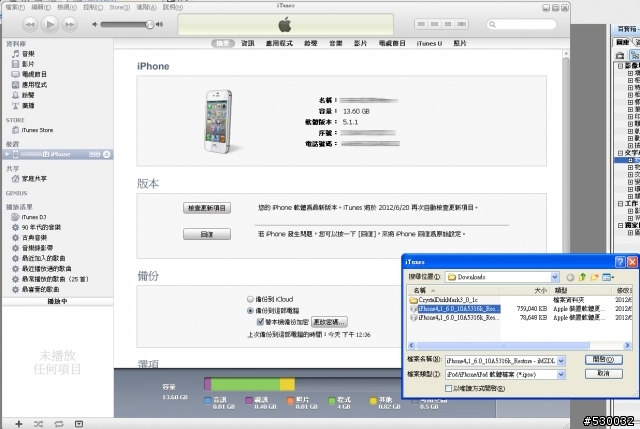
Task: Click the 檢查更新項目 button
Action: pyautogui.click(x=207, y=208)
